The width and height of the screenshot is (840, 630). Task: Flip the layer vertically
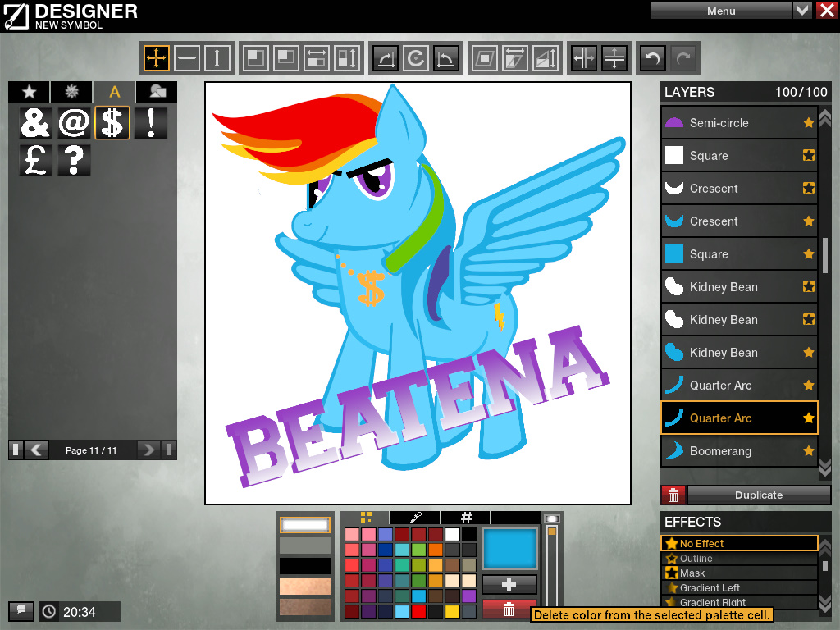click(614, 58)
